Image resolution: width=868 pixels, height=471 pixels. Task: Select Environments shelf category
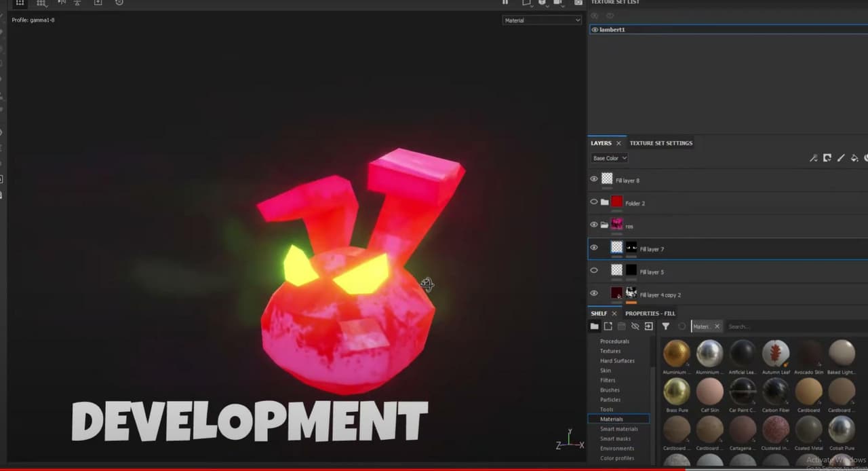[x=617, y=449]
